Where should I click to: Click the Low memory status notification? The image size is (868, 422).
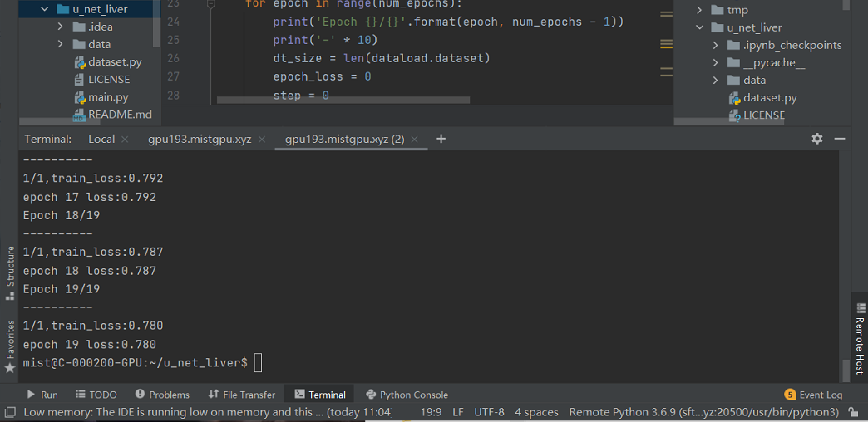tap(207, 412)
